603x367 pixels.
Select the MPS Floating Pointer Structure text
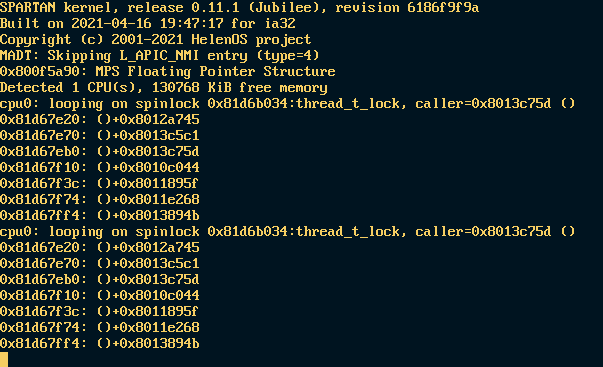(215, 72)
